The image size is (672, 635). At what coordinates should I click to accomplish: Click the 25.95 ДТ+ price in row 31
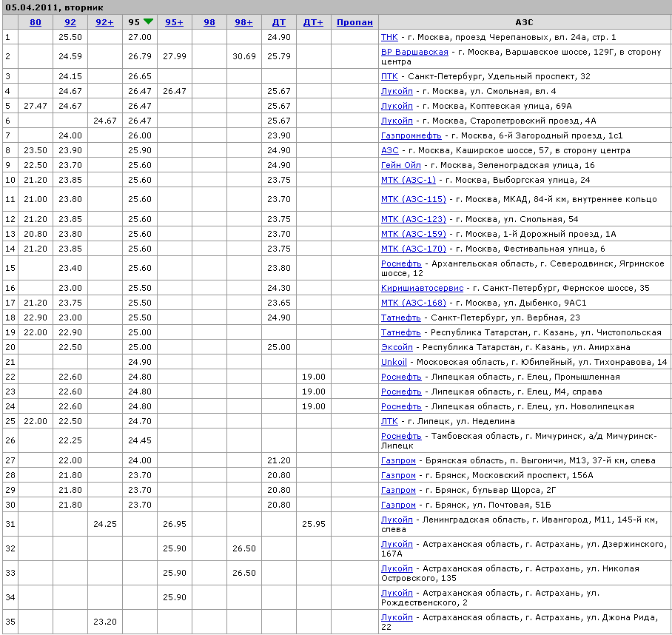point(314,524)
